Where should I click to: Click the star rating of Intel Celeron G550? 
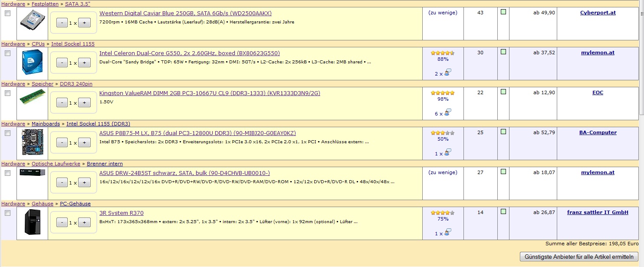click(443, 53)
